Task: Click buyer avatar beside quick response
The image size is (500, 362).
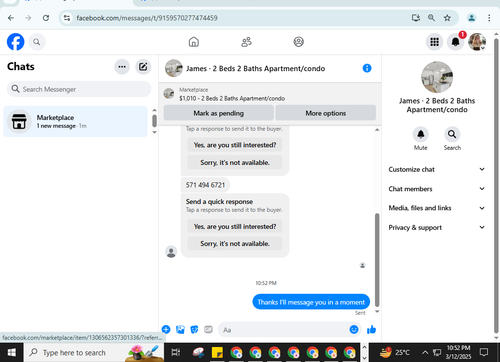Action: pos(171,252)
